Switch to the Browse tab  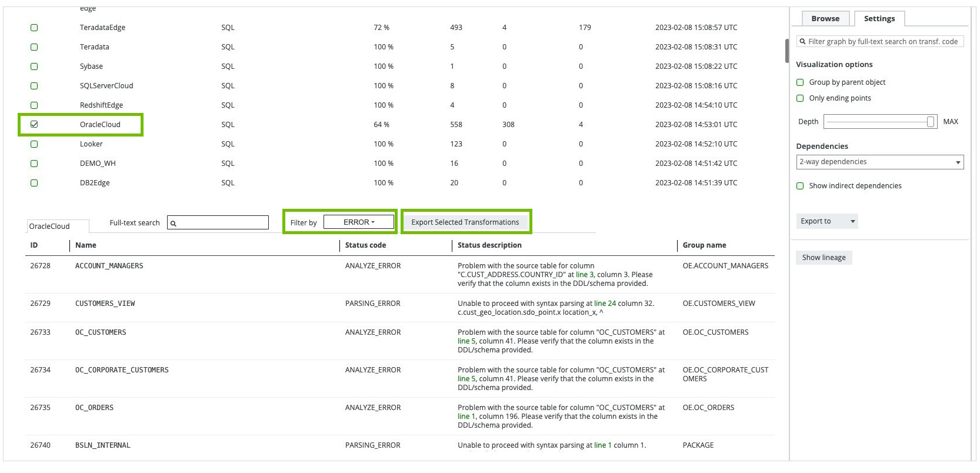[x=825, y=19]
